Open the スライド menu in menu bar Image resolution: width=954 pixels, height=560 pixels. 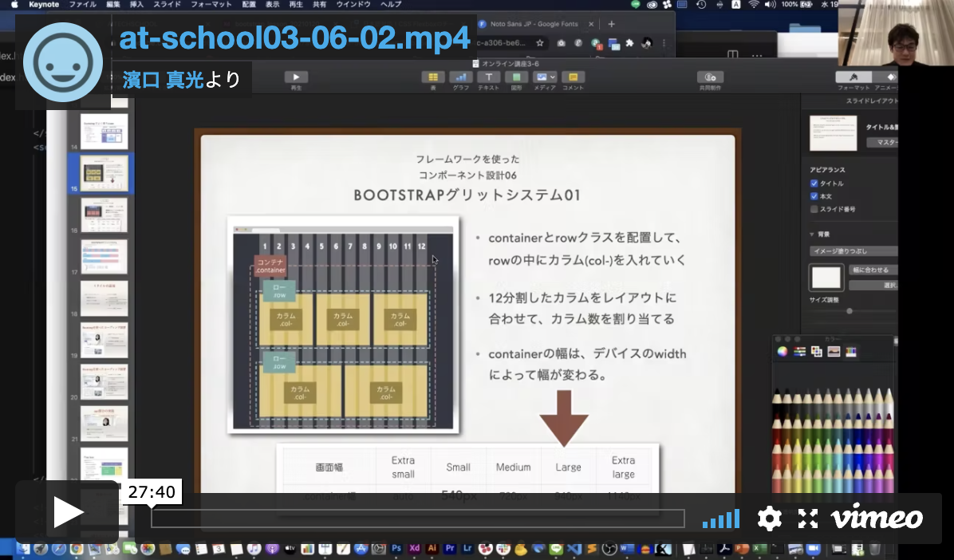(x=168, y=5)
